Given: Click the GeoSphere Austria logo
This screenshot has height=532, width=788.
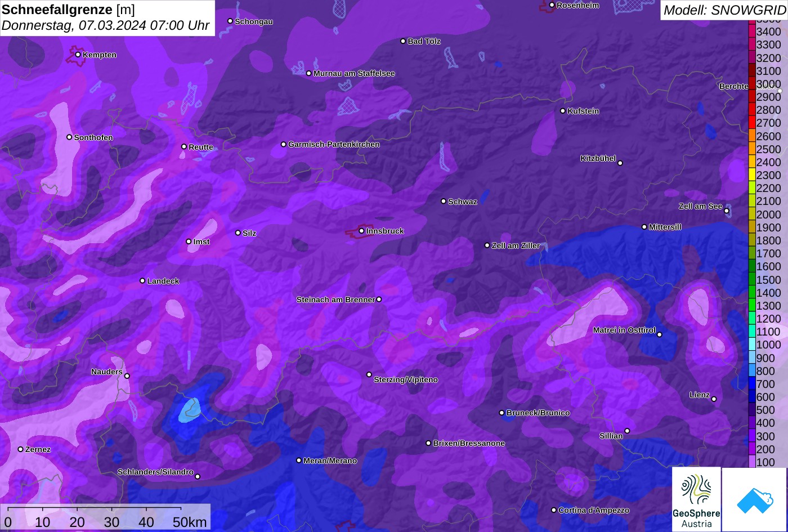Looking at the screenshot, I should pyautogui.click(x=696, y=499).
